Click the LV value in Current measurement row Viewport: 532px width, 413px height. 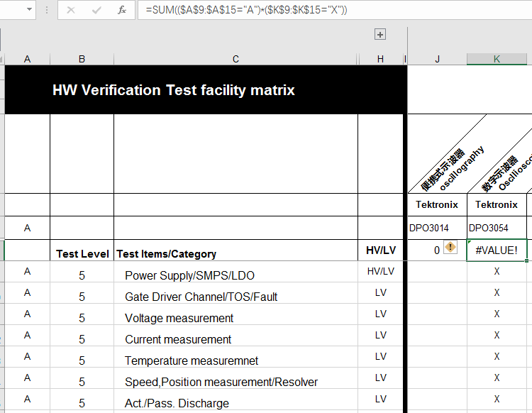tap(380, 335)
